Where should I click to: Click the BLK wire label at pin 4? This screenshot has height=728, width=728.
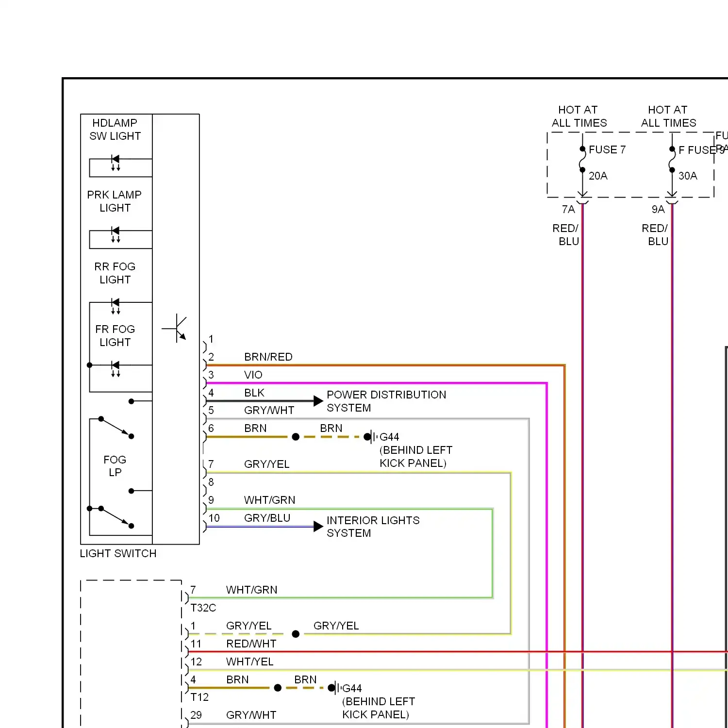pos(254,393)
